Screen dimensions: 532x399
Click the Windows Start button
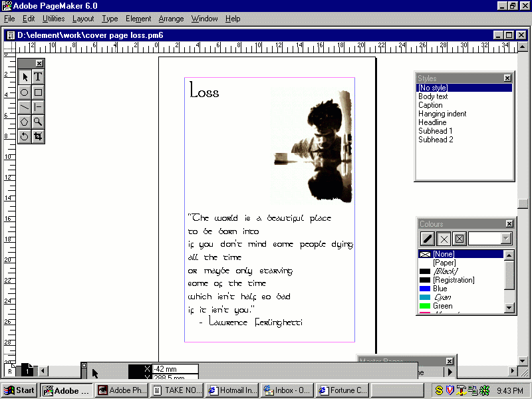pyautogui.click(x=19, y=390)
